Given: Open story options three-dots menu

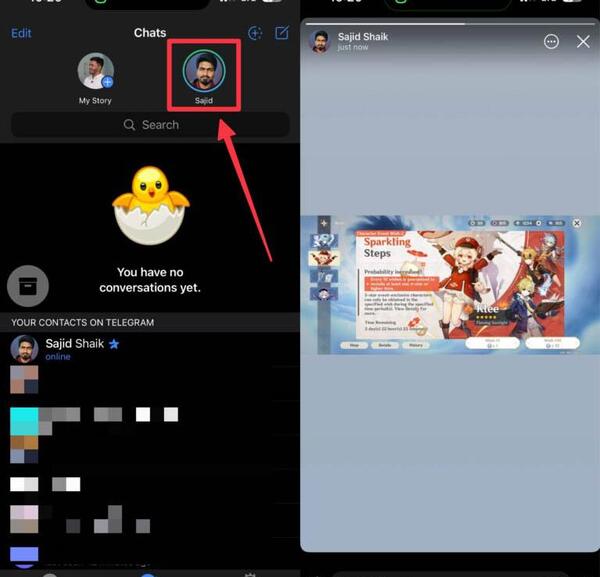Looking at the screenshot, I should [551, 41].
